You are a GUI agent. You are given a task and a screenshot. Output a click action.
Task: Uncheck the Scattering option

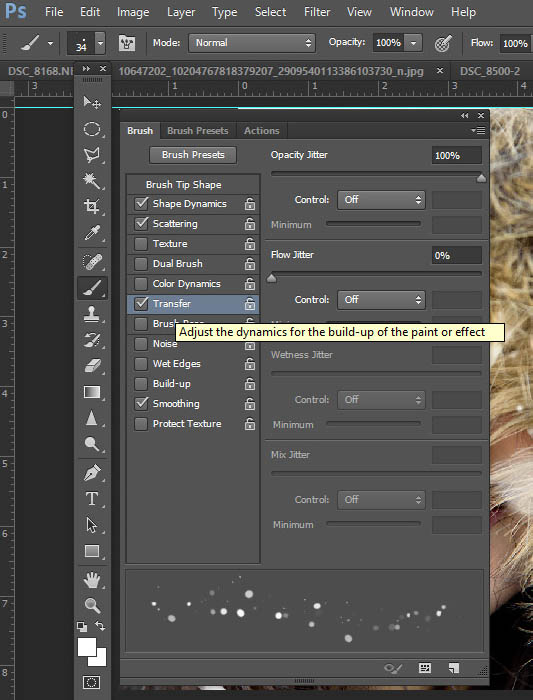point(141,223)
